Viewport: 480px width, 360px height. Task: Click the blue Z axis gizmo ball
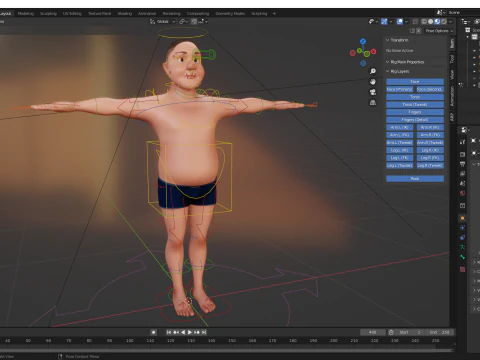[363, 42]
